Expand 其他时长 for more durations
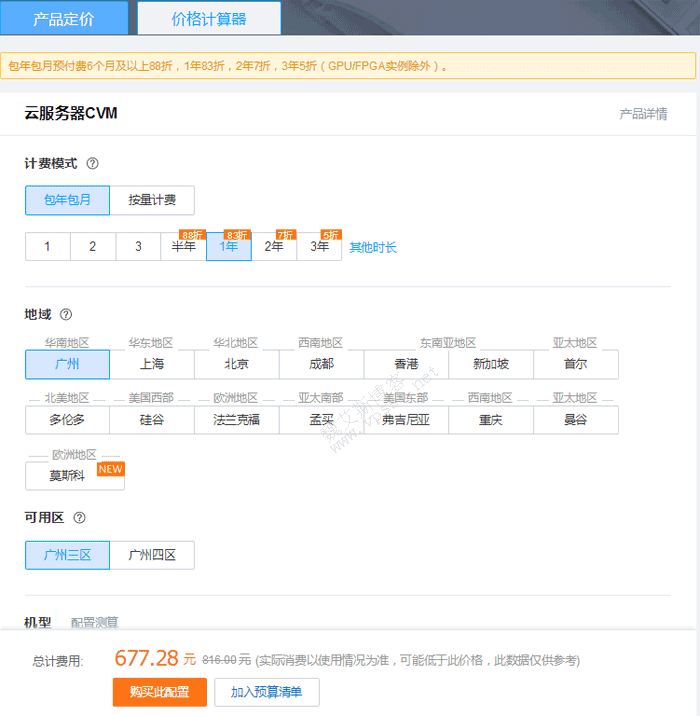Image resolution: width=700 pixels, height=716 pixels. 373,247
